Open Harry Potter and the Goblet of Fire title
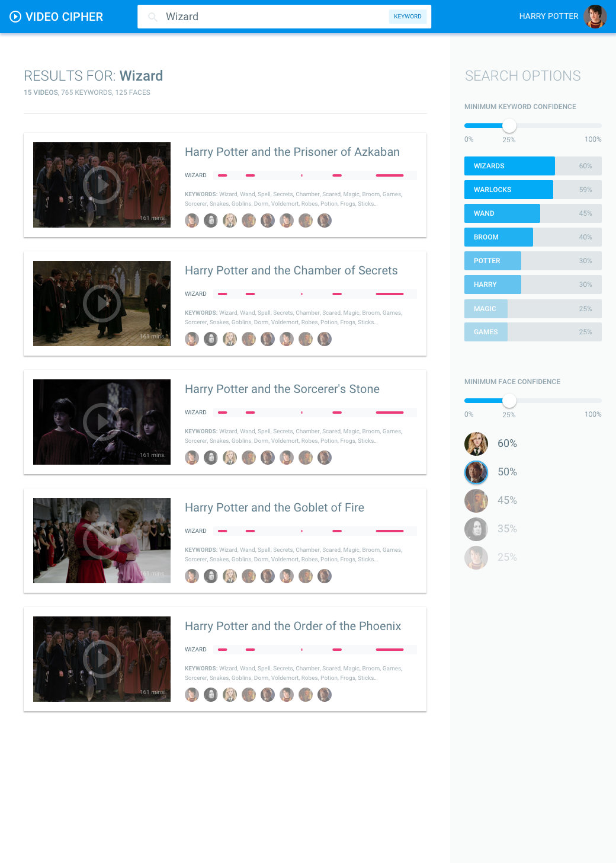The width and height of the screenshot is (616, 863). point(274,507)
